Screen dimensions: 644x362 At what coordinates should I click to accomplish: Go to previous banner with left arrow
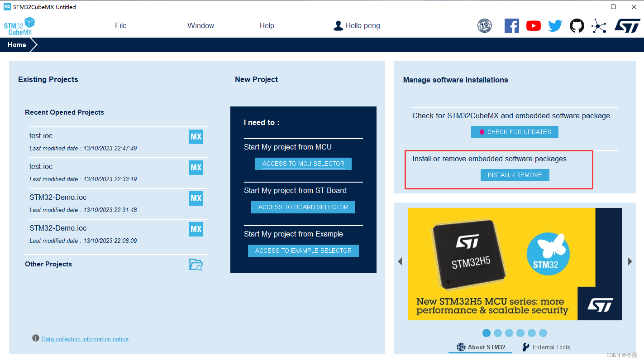pyautogui.click(x=400, y=261)
